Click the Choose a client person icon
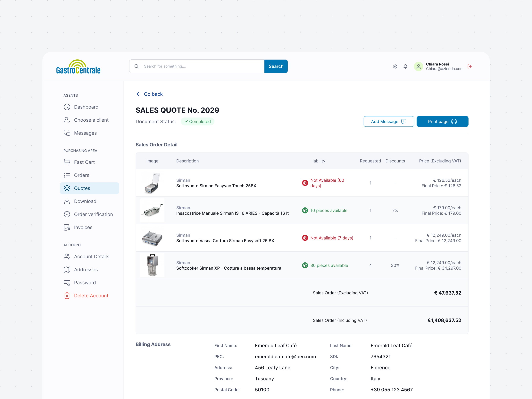This screenshot has width=532, height=399. [x=67, y=120]
